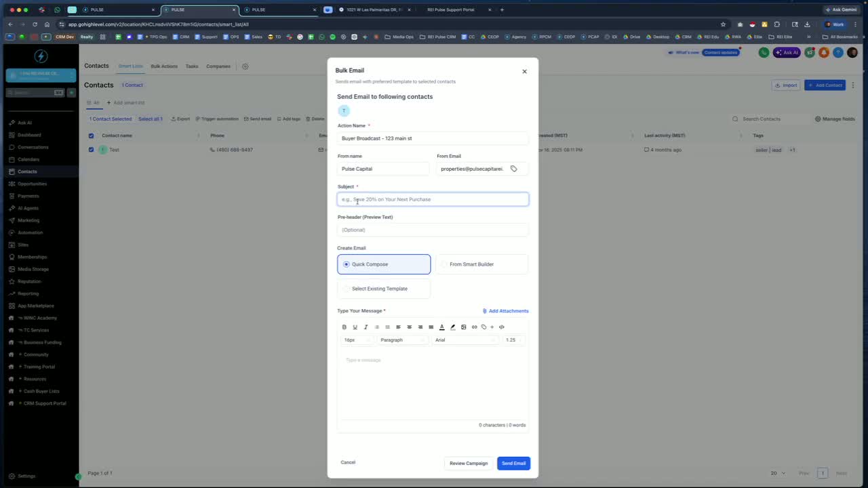Screen dimensions: 868x488
Task: Click the Add Attachments link
Action: click(505, 311)
